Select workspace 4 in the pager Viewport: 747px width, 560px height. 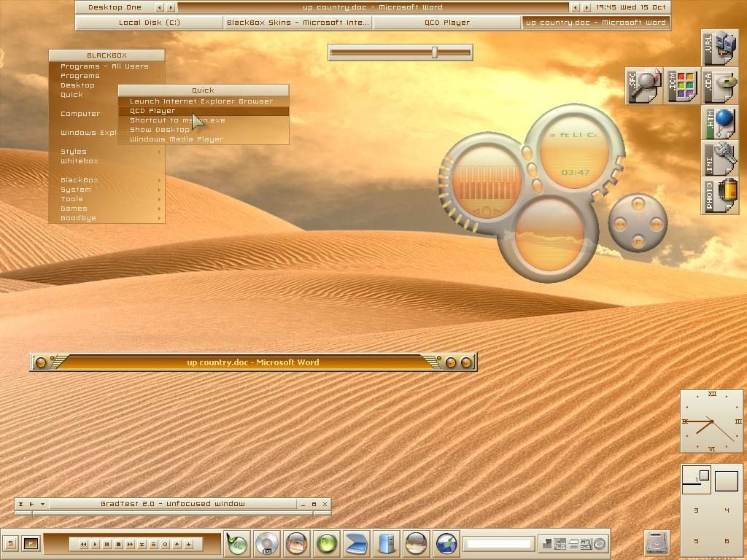[727, 510]
